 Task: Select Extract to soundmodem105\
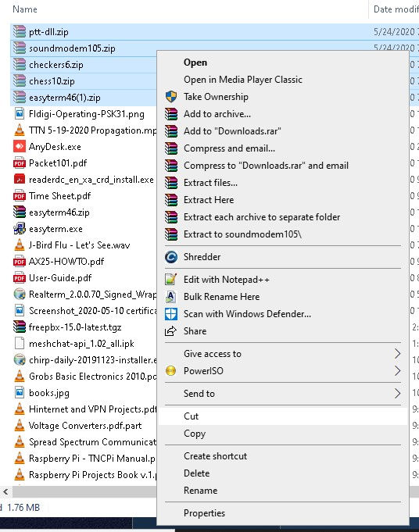click(x=283, y=234)
